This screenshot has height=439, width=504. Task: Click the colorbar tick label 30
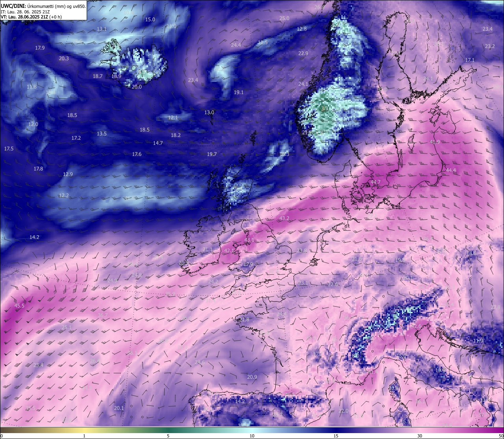click(x=420, y=436)
